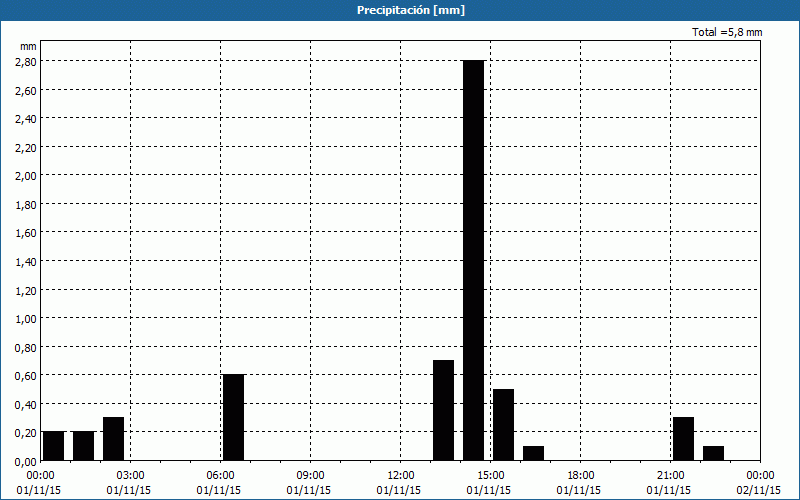Click the 2,00 y-axis value

point(27,176)
